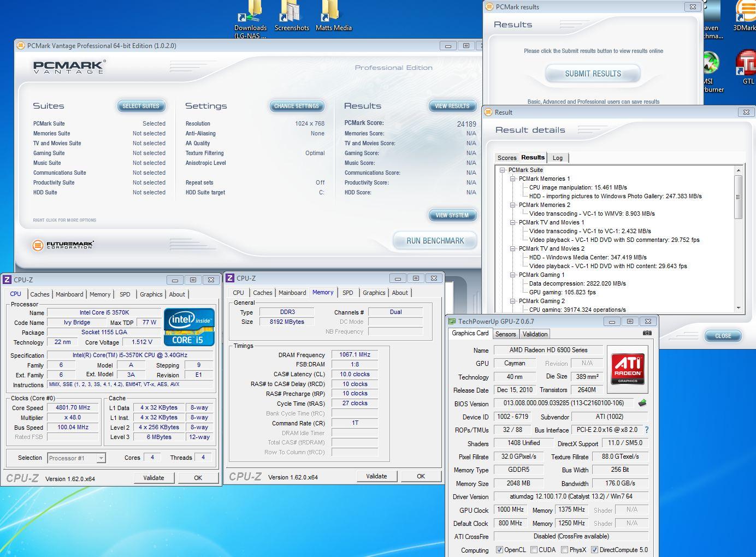Click the VIEW SYSTEM button
756x557 pixels.
452,215
